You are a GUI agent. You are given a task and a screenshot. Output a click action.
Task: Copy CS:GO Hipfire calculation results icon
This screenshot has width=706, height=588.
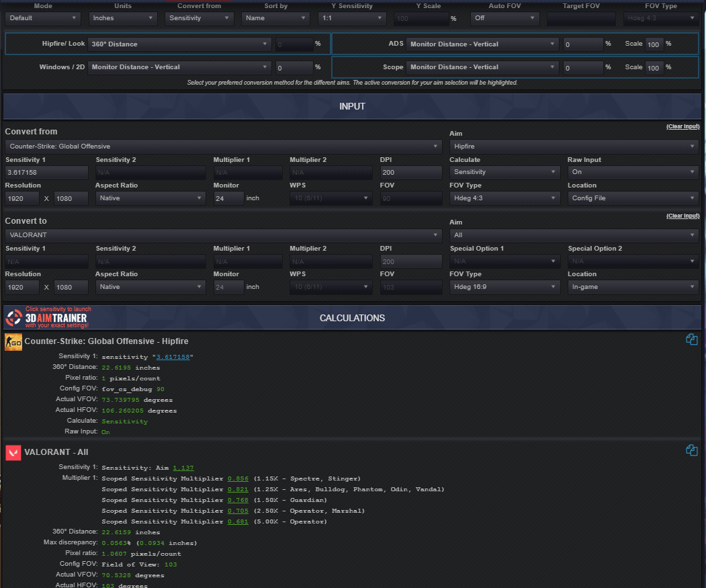pos(692,339)
